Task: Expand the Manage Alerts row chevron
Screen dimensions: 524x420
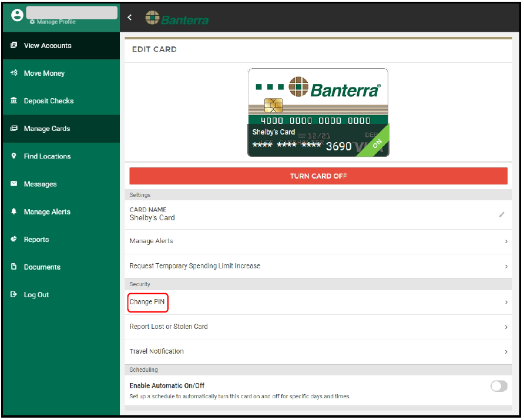Action: click(x=506, y=241)
